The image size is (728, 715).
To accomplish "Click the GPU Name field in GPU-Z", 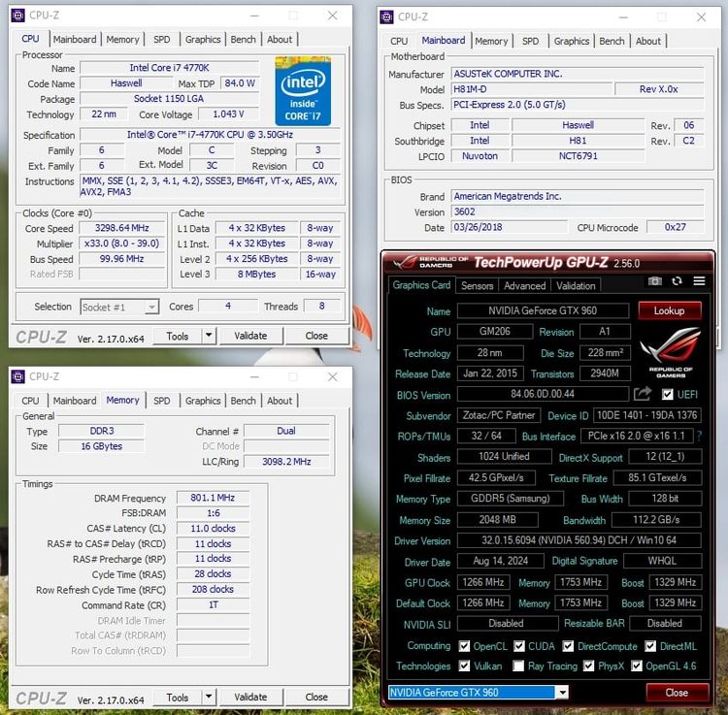I will [543, 310].
